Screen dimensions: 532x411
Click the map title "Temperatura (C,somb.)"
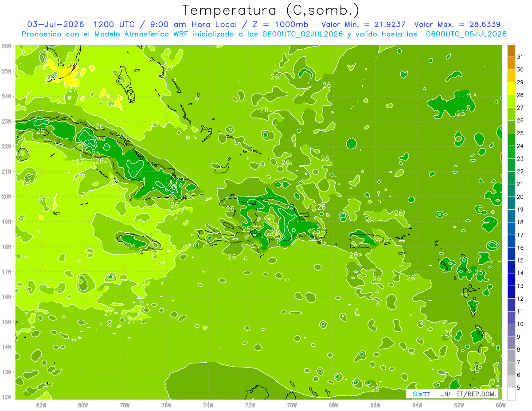[x=271, y=10]
